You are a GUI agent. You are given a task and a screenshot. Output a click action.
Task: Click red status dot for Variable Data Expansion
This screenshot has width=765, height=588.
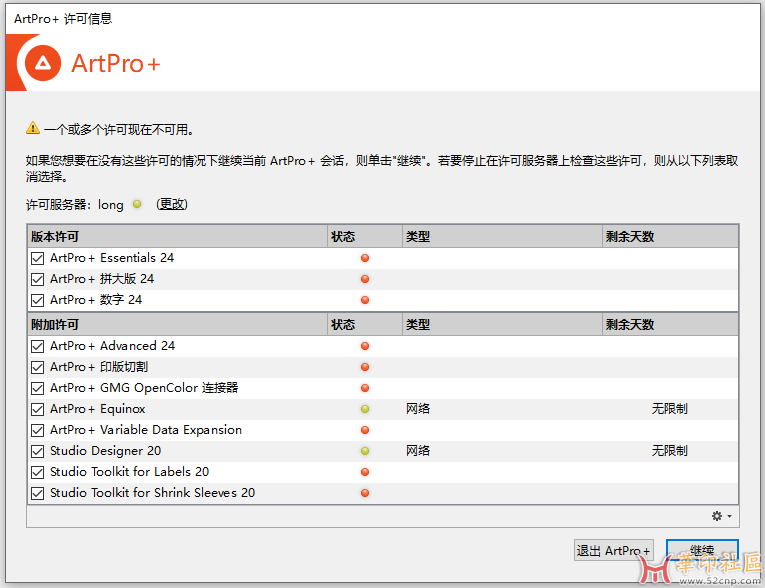[364, 430]
